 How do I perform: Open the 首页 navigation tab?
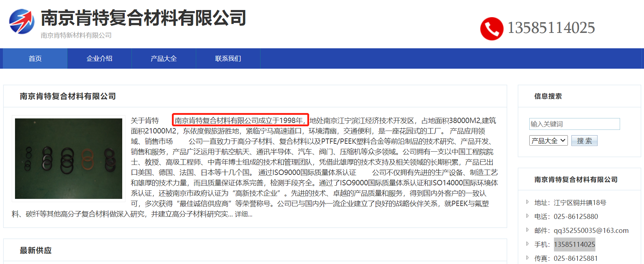point(35,59)
